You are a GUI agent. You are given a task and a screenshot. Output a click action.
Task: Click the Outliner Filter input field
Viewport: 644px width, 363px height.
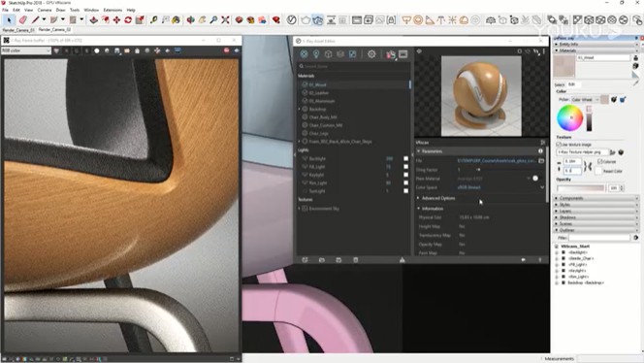(x=599, y=238)
